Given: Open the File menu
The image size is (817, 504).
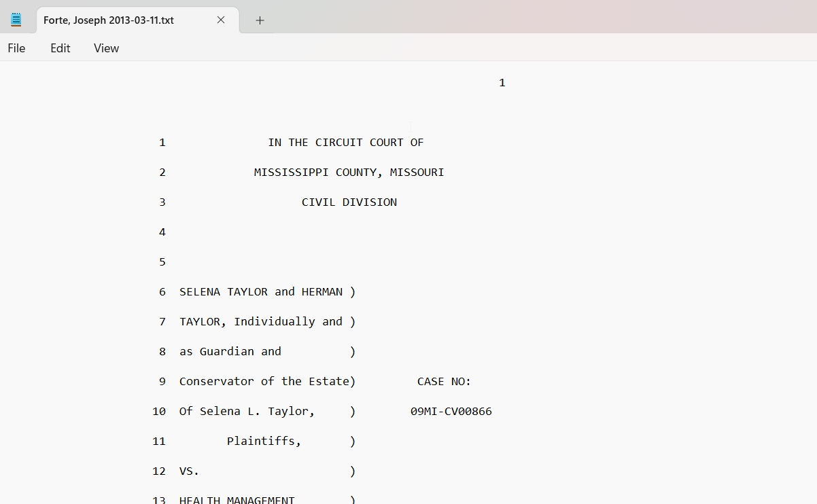Looking at the screenshot, I should pos(16,48).
